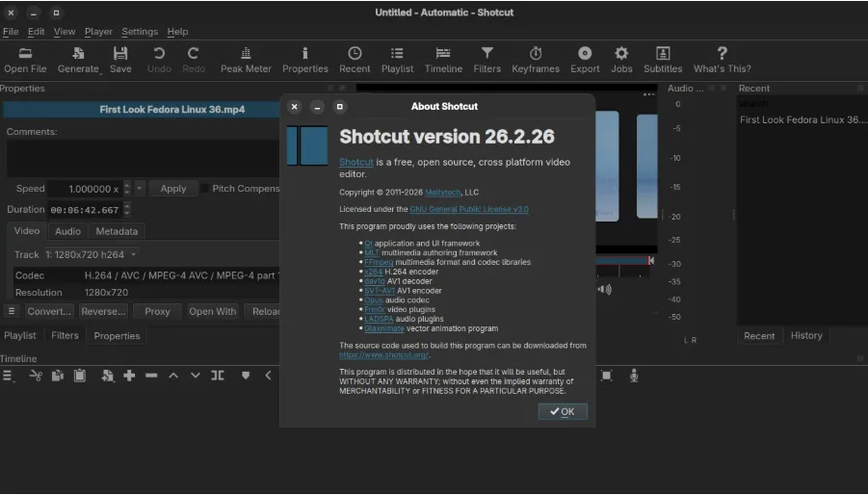Open the timeline hamburger menu

[9, 377]
